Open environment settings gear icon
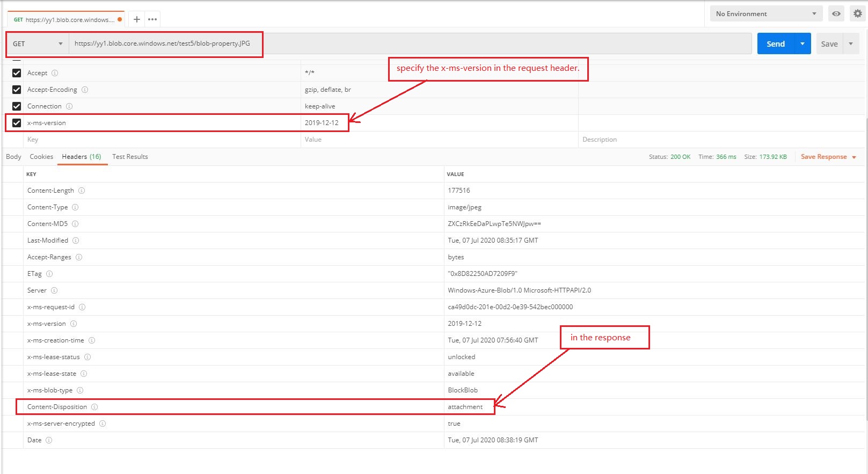The width and height of the screenshot is (868, 474). pyautogui.click(x=858, y=14)
